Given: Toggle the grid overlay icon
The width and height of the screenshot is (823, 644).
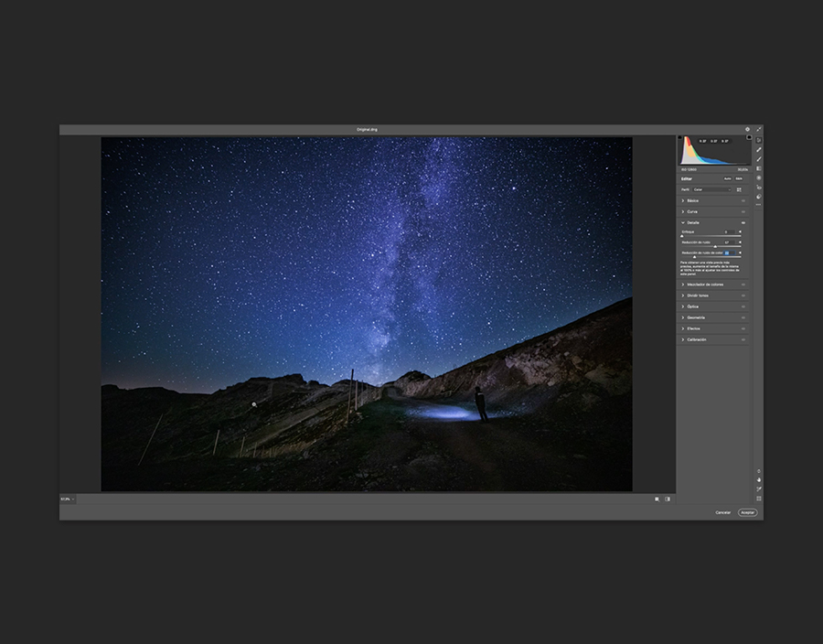Looking at the screenshot, I should tap(759, 499).
